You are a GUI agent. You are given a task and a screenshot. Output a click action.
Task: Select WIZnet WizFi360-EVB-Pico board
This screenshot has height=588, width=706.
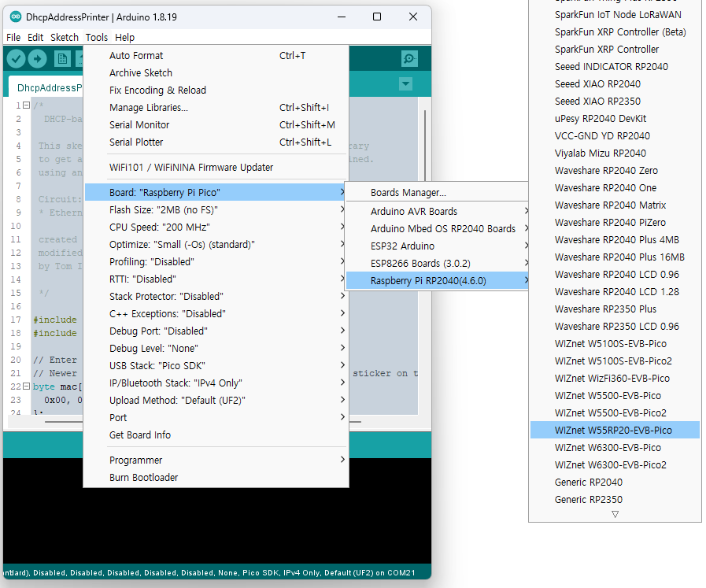pos(615,379)
